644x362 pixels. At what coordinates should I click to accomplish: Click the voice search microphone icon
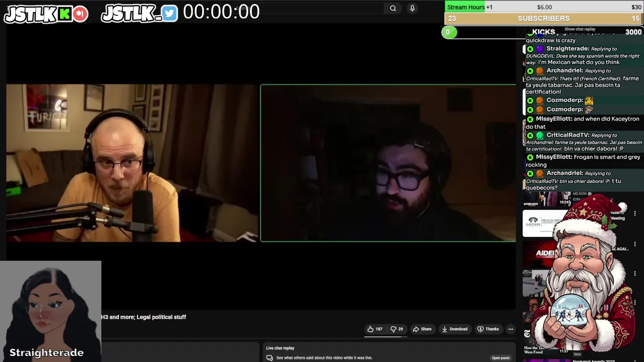click(412, 8)
